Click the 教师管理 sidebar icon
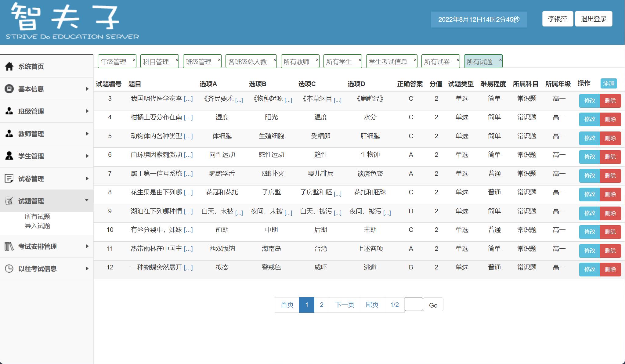This screenshot has width=625, height=364. click(9, 134)
